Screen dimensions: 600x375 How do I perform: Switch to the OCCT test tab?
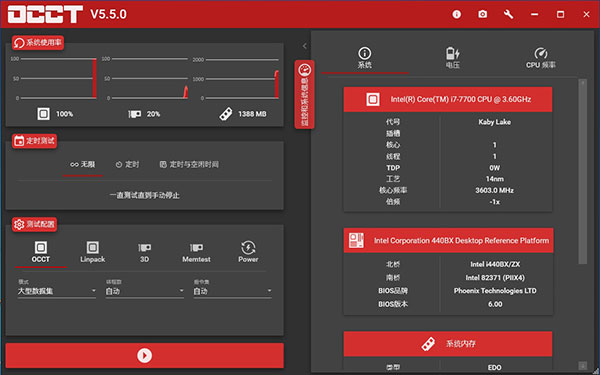41,253
